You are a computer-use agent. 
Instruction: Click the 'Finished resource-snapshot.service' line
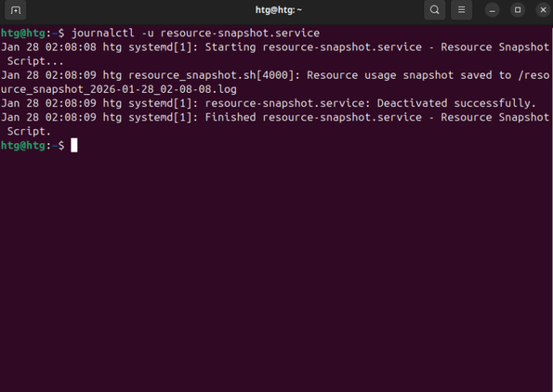coord(313,117)
